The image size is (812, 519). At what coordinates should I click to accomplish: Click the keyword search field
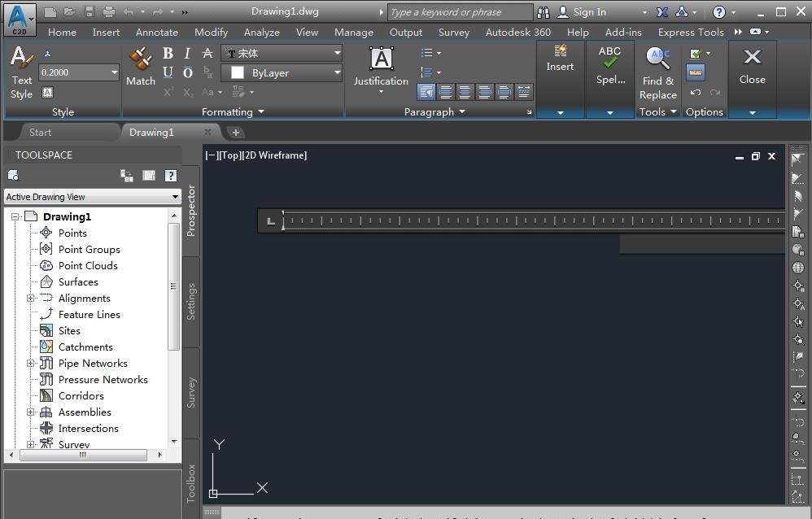[x=460, y=12]
